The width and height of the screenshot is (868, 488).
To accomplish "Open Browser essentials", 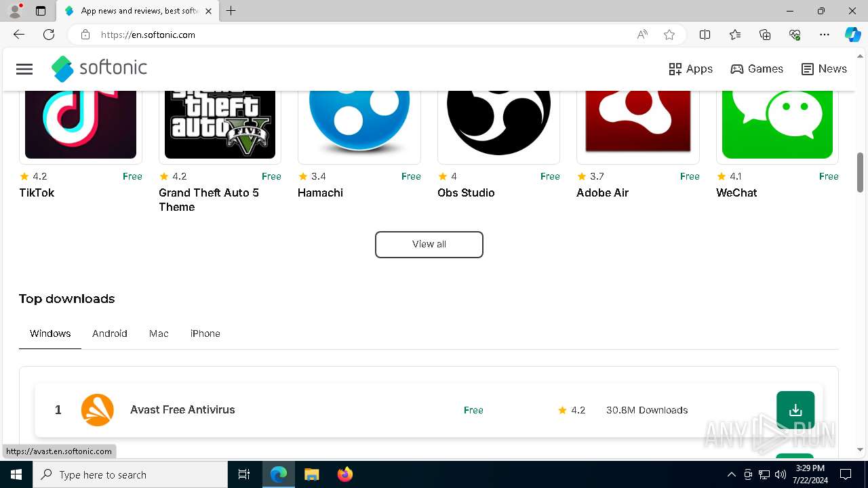I will tap(795, 35).
